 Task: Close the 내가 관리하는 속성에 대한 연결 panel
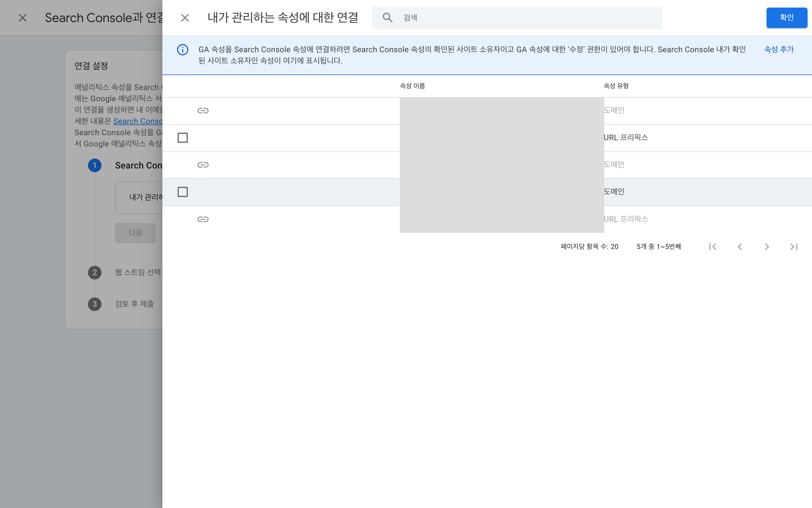(185, 18)
